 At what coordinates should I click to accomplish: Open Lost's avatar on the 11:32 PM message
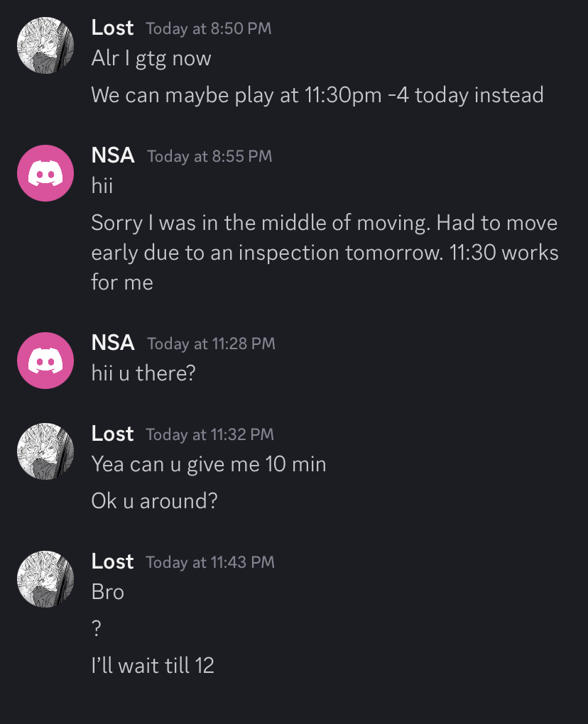pyautogui.click(x=45, y=451)
